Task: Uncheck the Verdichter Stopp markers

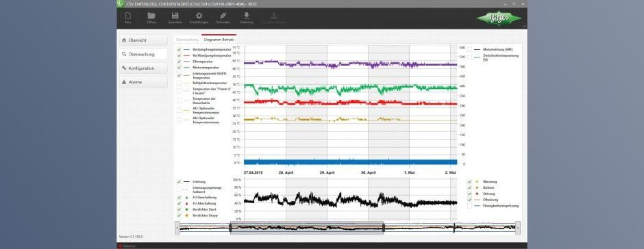Action: (179, 215)
